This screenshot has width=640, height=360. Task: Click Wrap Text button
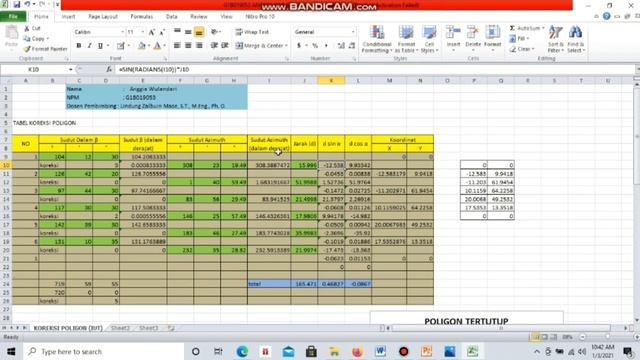click(x=252, y=32)
